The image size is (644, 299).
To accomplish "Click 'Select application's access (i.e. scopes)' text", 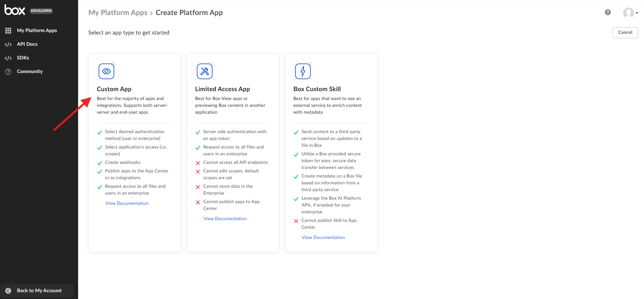I will [136, 151].
